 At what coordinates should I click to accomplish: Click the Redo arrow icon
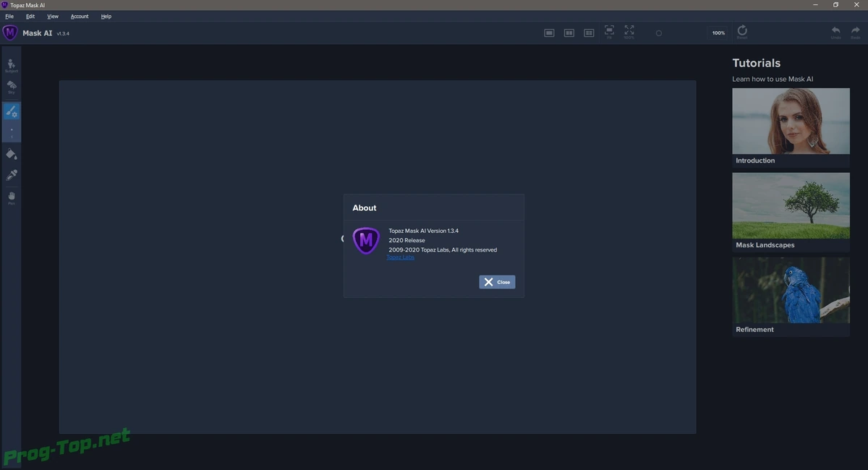tap(855, 33)
